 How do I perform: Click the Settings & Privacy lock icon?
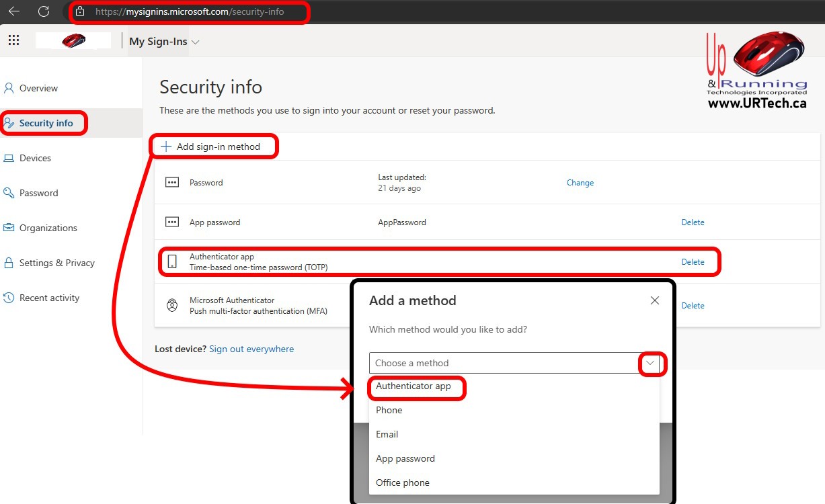(x=9, y=263)
